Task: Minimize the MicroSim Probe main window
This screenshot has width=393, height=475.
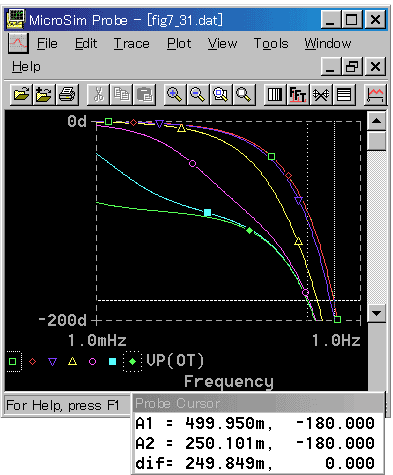Action: point(331,20)
